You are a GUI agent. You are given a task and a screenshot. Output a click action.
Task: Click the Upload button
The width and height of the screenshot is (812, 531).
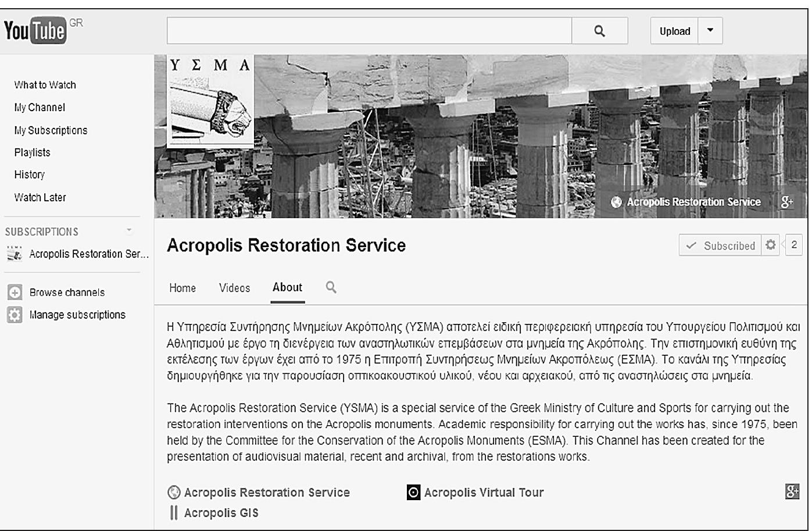coord(674,31)
